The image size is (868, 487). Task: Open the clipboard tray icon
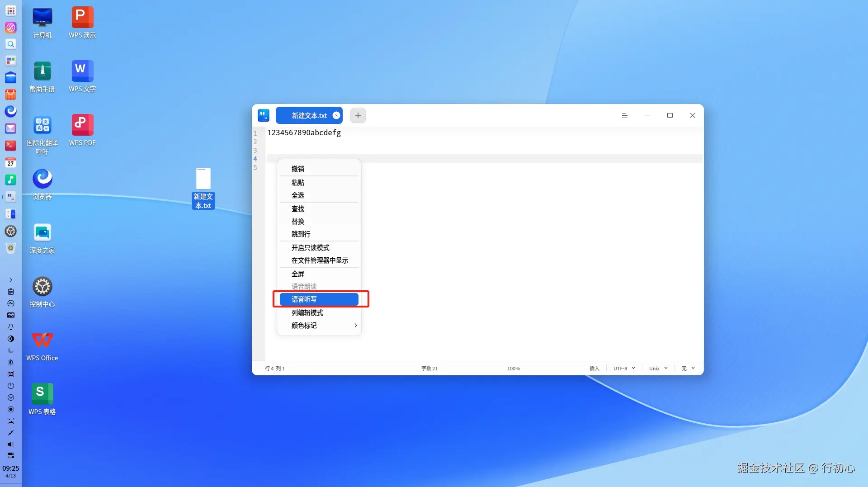(11, 292)
